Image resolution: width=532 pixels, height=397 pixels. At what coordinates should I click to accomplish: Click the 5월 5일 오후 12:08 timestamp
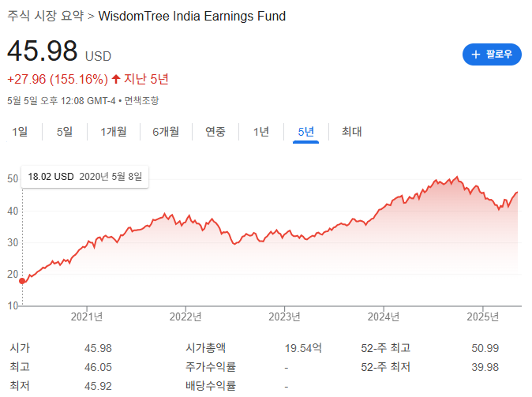pos(62,101)
